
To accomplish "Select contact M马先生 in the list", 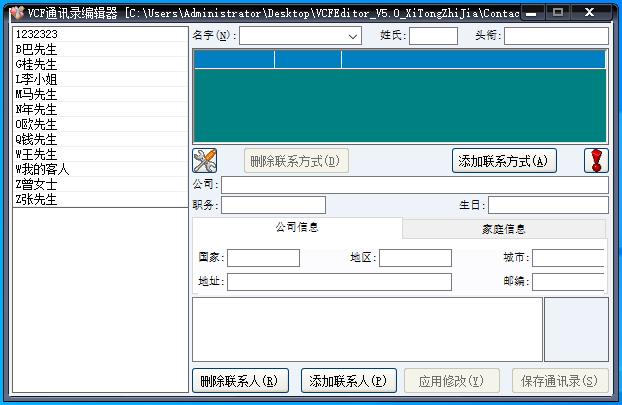I will (100, 94).
